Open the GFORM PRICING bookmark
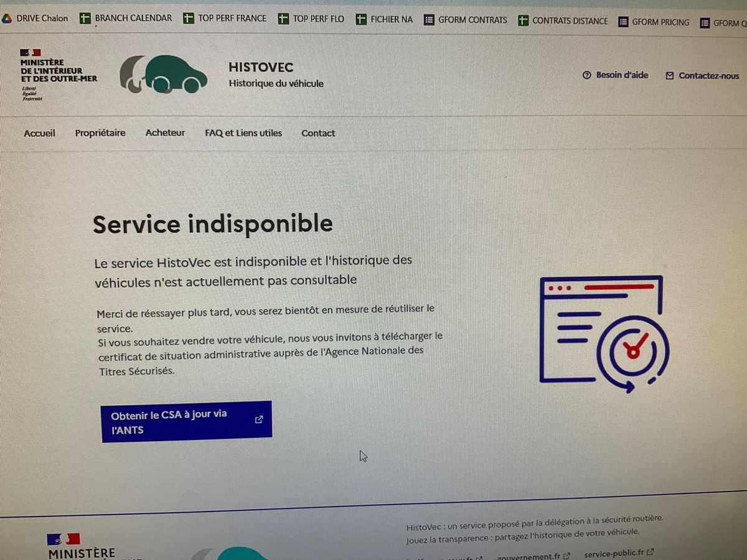Image resolution: width=747 pixels, height=560 pixels. [x=654, y=22]
